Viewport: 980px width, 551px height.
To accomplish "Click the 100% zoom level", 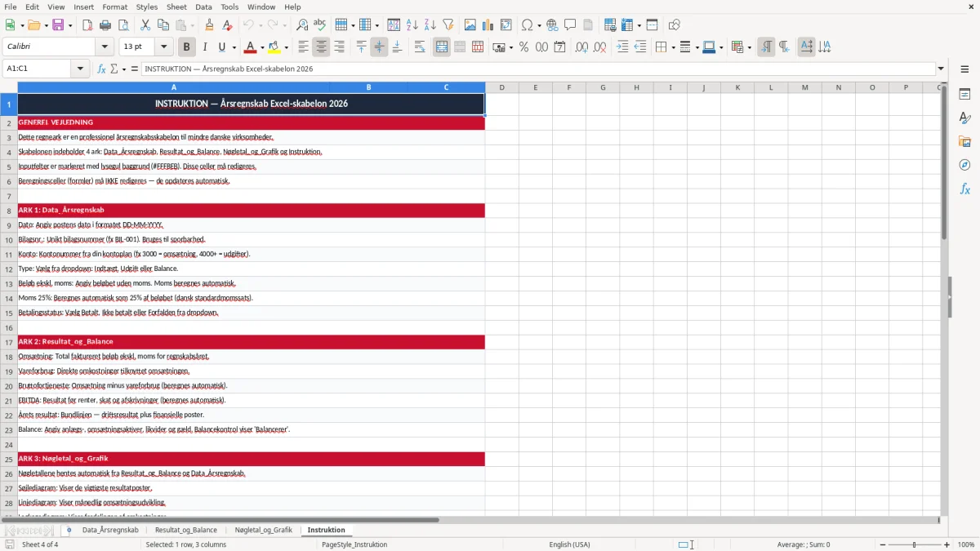I will (x=966, y=544).
